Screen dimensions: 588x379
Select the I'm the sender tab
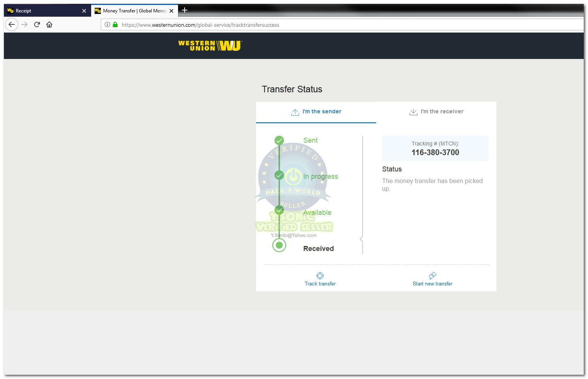pyautogui.click(x=316, y=112)
